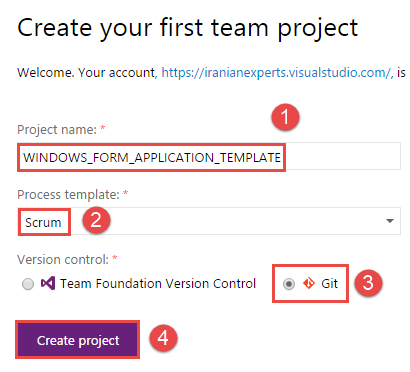Open the iranianexperts.visualstudio.com link
The image size is (410, 372).
pyautogui.click(x=276, y=73)
